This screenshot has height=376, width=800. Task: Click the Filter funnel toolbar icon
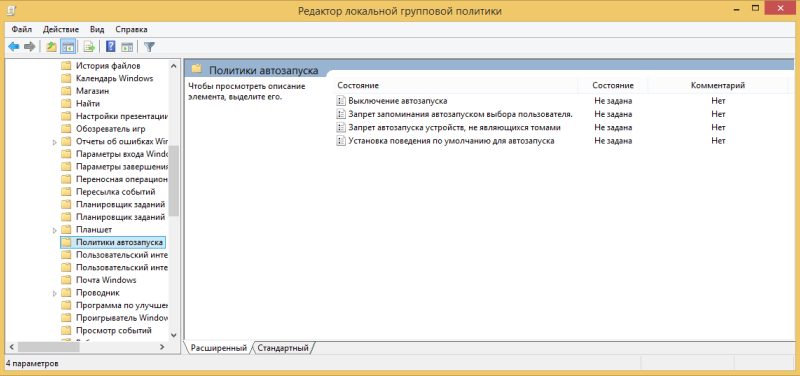tap(149, 47)
